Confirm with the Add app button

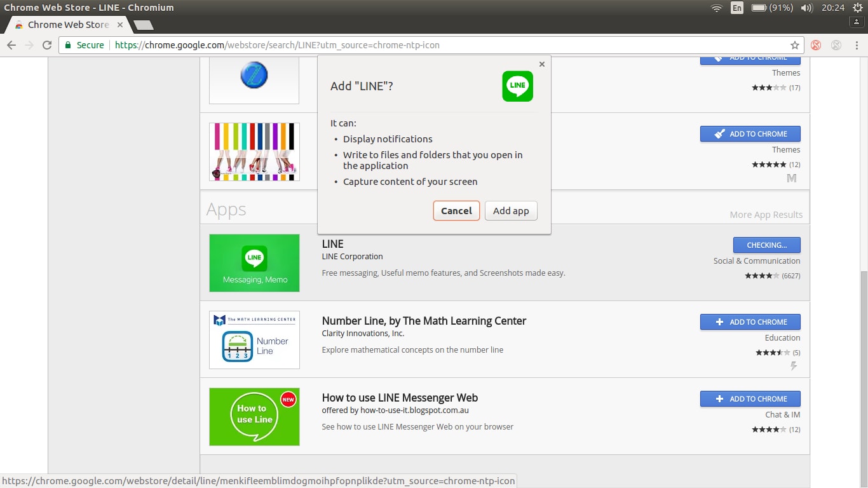(x=511, y=211)
